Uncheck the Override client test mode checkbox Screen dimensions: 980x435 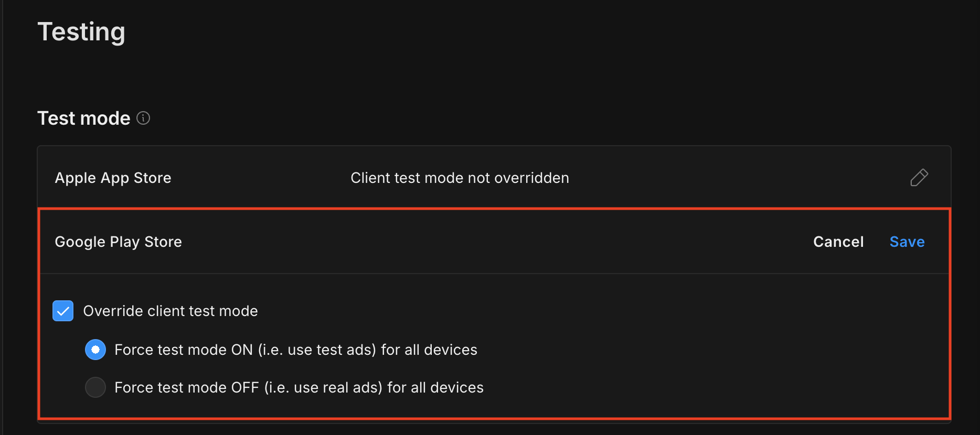click(63, 311)
